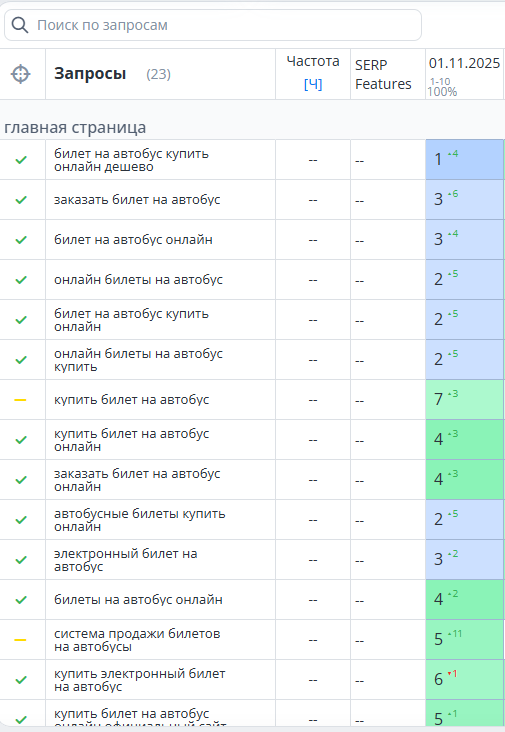Select query 'билет на автобус онлайн'
This screenshot has width=505, height=732.
pyautogui.click(x=133, y=240)
